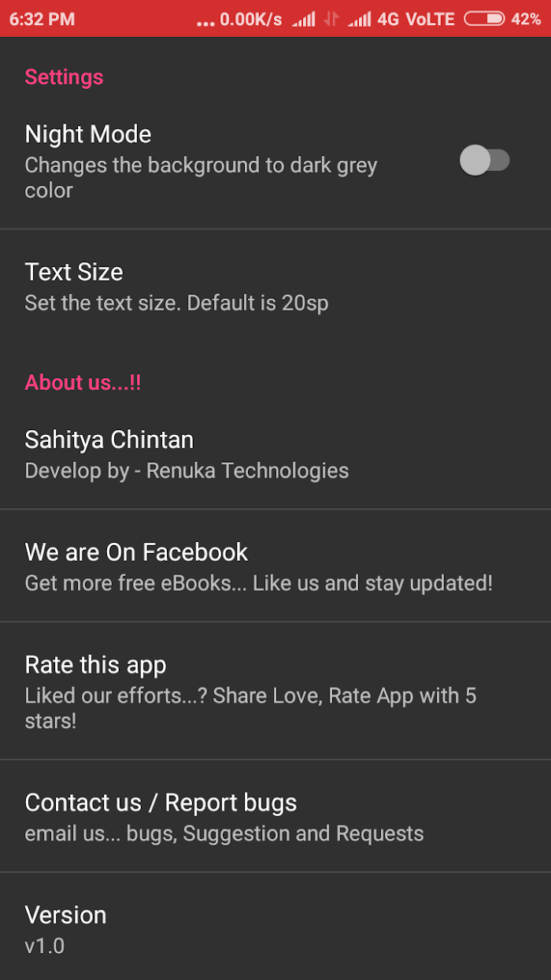551x980 pixels.
Task: Tap the 42% battery percentage
Action: [x=526, y=19]
